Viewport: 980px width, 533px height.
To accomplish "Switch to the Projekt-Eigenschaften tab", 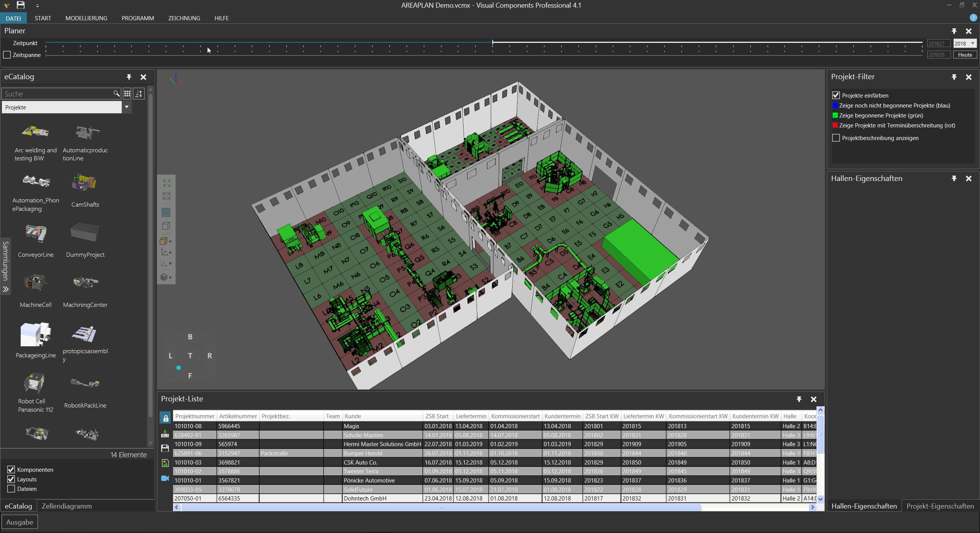I will tap(940, 506).
